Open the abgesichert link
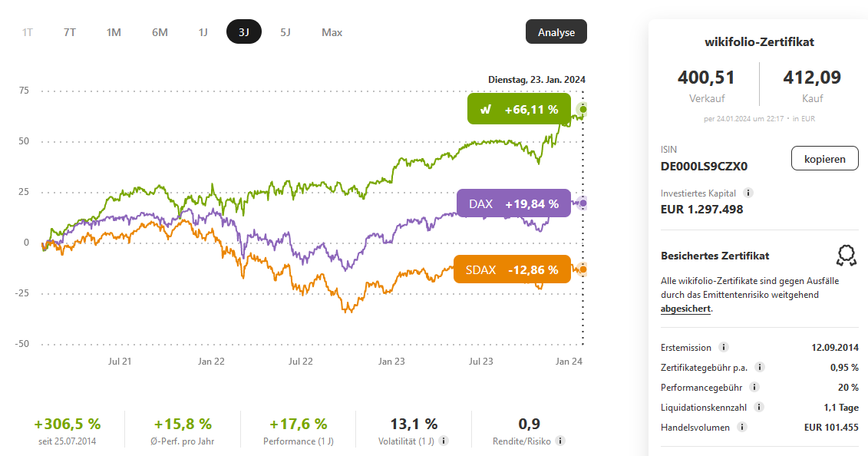The width and height of the screenshot is (868, 456). [x=685, y=309]
